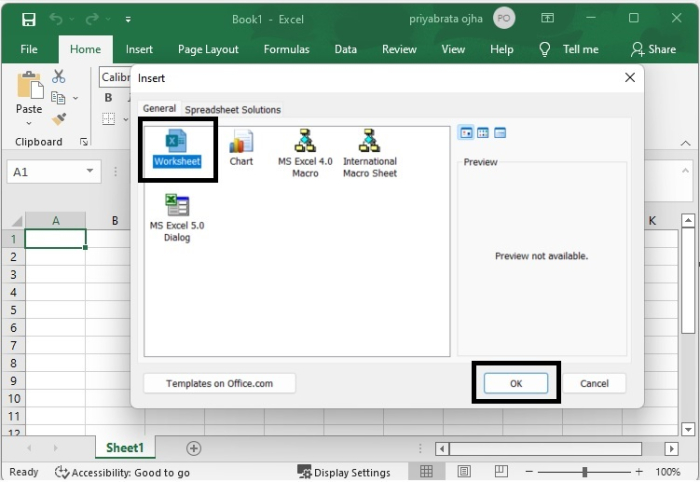The height and width of the screenshot is (482, 700).
Task: Toggle Page Layout view in status bar
Action: (463, 472)
